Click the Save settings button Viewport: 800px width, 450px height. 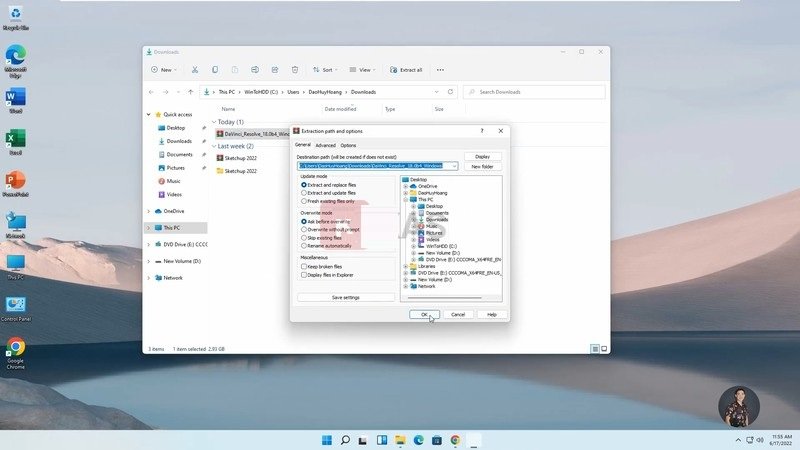pyautogui.click(x=346, y=297)
